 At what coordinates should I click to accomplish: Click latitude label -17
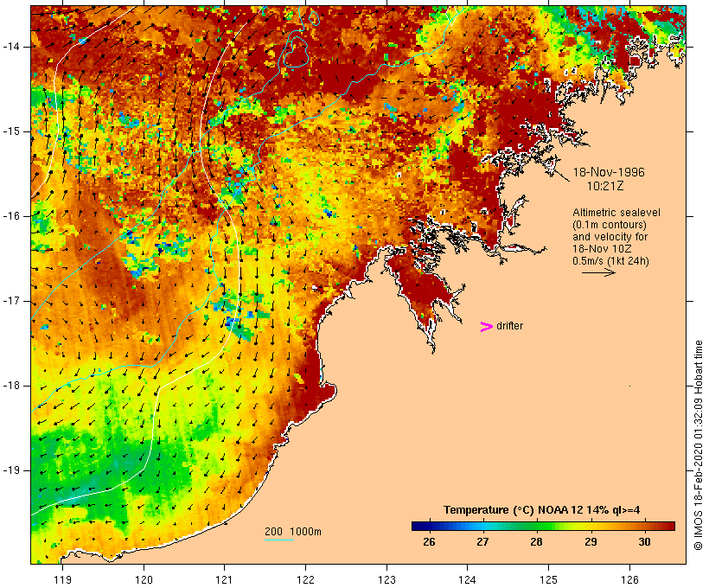(11, 301)
